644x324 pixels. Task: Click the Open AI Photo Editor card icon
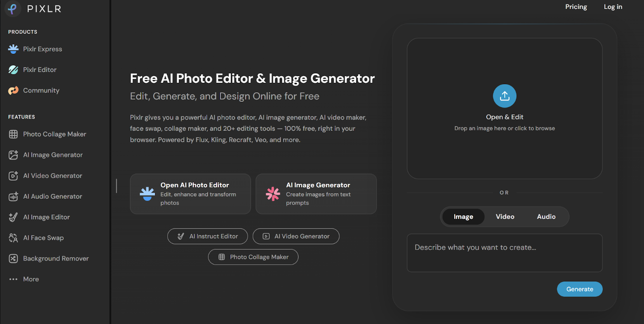click(x=147, y=194)
